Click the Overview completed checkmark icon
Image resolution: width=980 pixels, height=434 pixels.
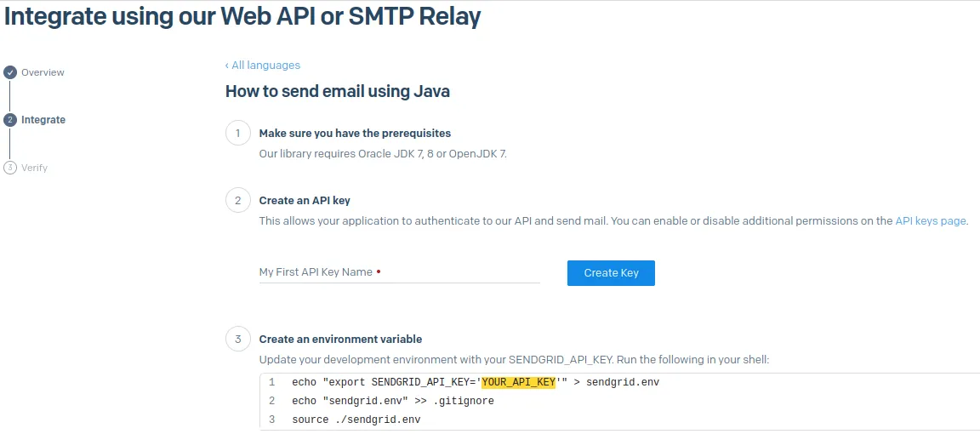[x=10, y=72]
